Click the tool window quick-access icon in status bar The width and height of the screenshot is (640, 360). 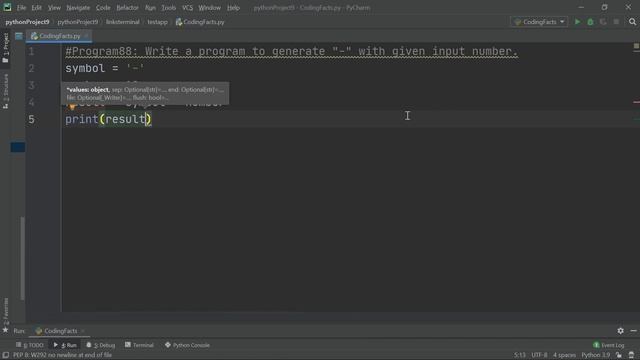point(5,355)
